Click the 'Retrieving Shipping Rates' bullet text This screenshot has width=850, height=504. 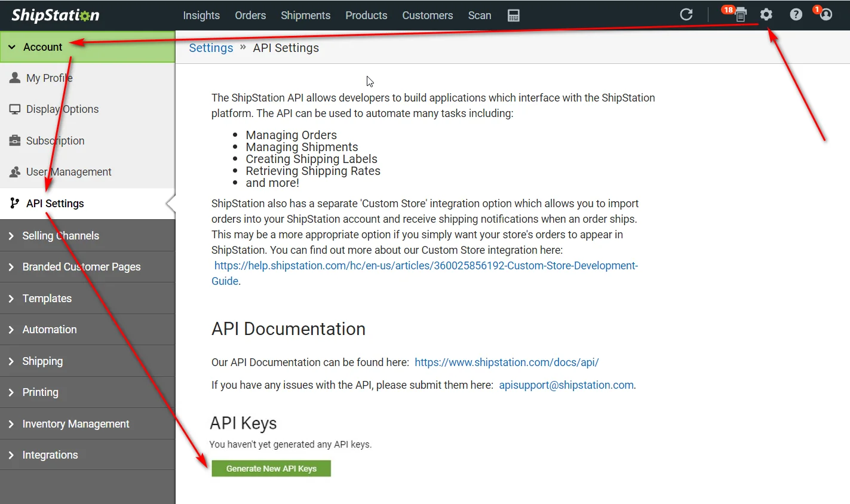pyautogui.click(x=313, y=171)
